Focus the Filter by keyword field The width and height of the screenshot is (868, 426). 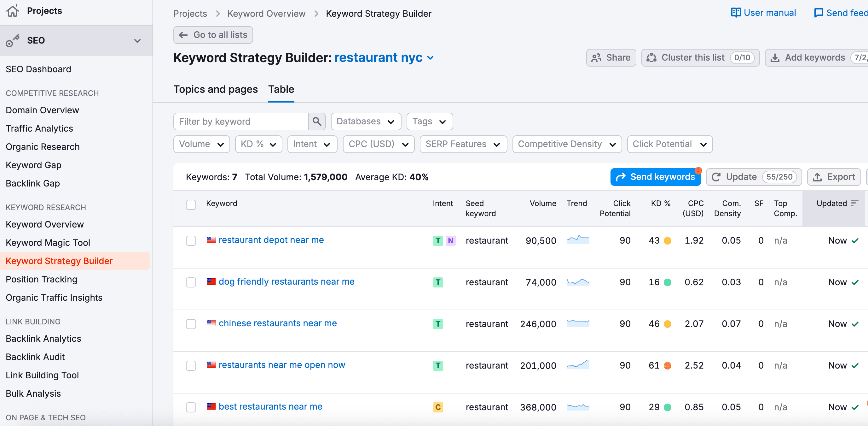tap(241, 121)
